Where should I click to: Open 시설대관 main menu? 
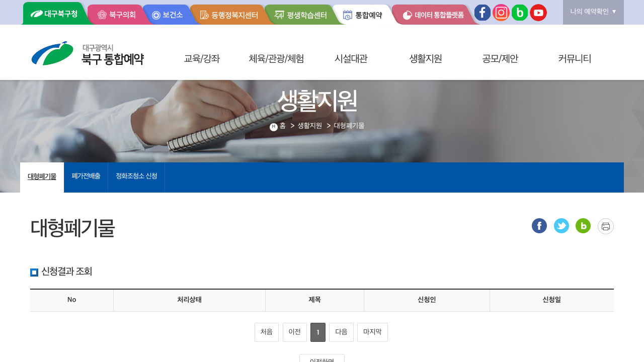(x=351, y=59)
